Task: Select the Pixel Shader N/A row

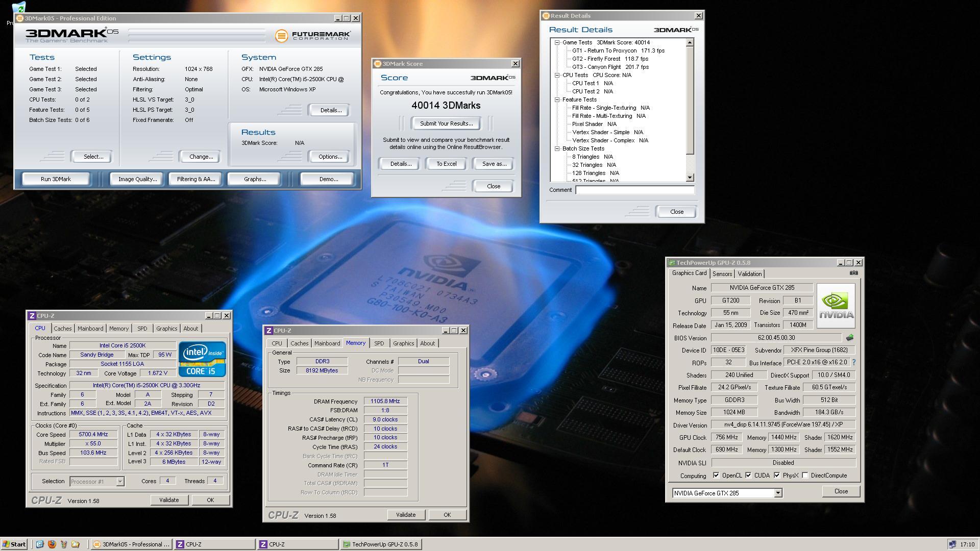Action: (x=594, y=124)
